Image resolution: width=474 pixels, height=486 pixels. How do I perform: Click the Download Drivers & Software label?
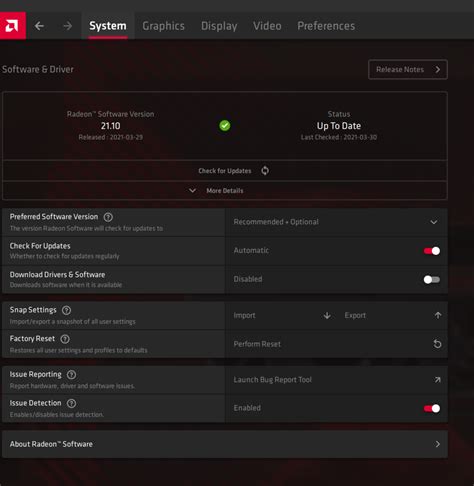click(57, 275)
